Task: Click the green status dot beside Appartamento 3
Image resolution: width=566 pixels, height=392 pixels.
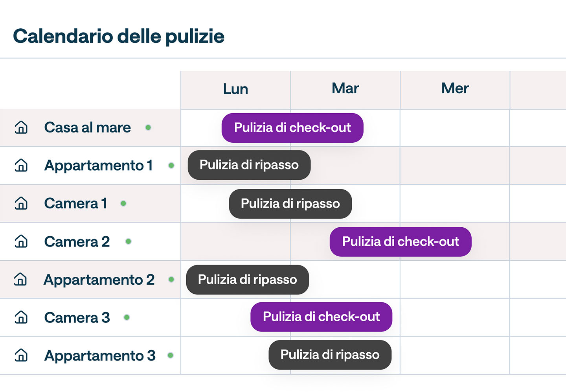Action: (x=170, y=355)
